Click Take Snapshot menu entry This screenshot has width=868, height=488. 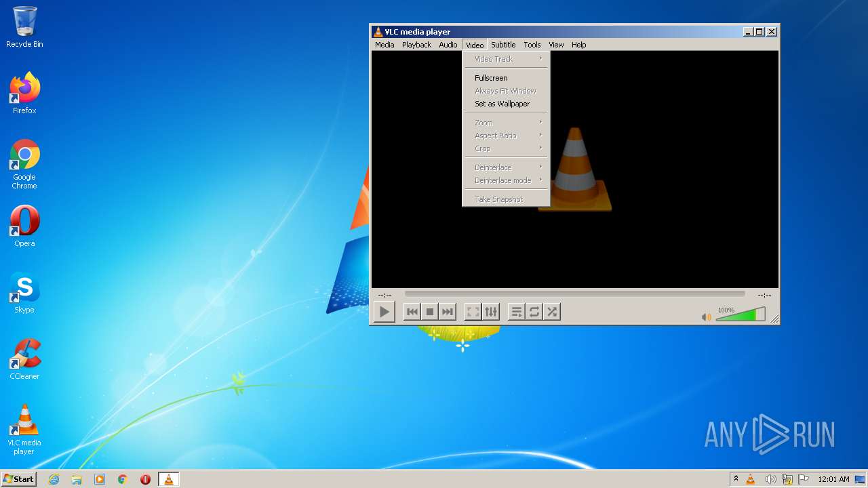coord(506,199)
